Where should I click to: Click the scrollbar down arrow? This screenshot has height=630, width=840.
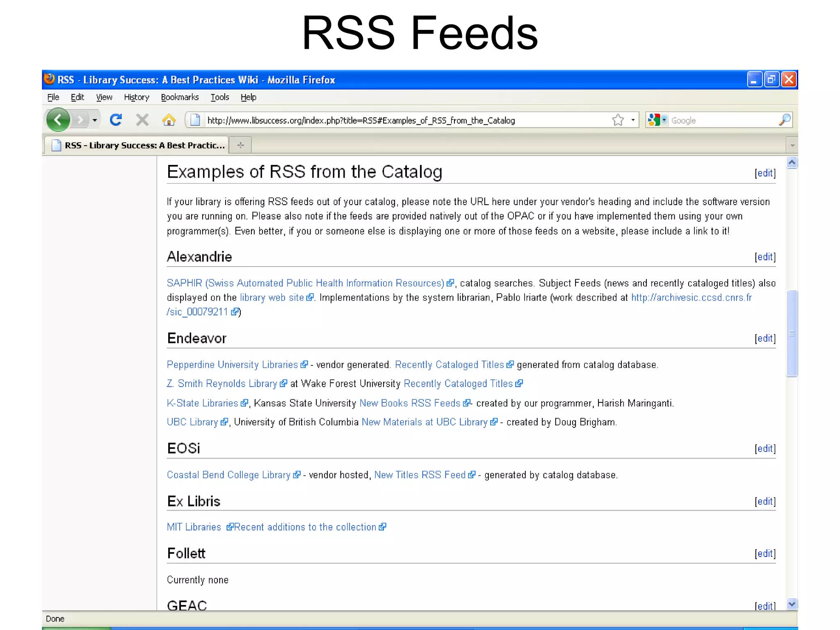click(792, 604)
